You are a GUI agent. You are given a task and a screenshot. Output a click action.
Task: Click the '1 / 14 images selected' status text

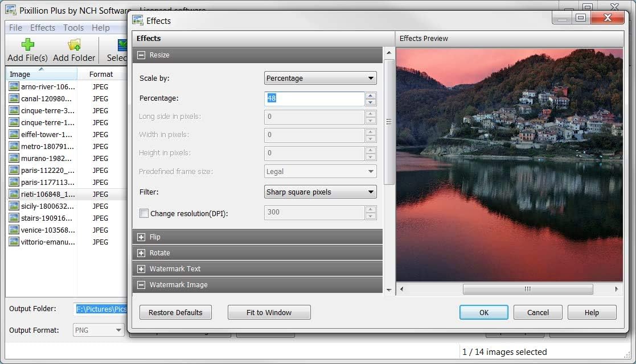point(504,352)
